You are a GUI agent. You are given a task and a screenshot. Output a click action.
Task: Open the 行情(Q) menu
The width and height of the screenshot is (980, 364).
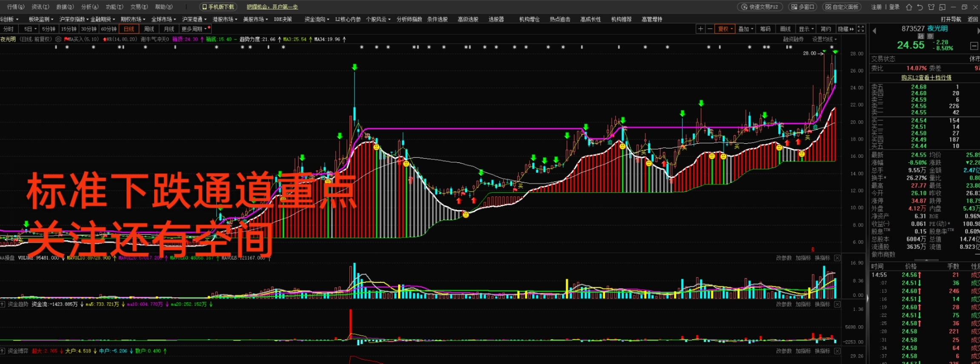16,7
